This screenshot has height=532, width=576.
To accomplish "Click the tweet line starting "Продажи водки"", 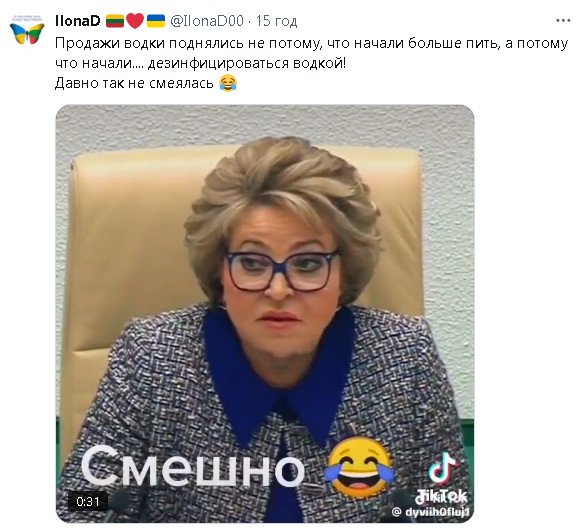I will point(311,44).
